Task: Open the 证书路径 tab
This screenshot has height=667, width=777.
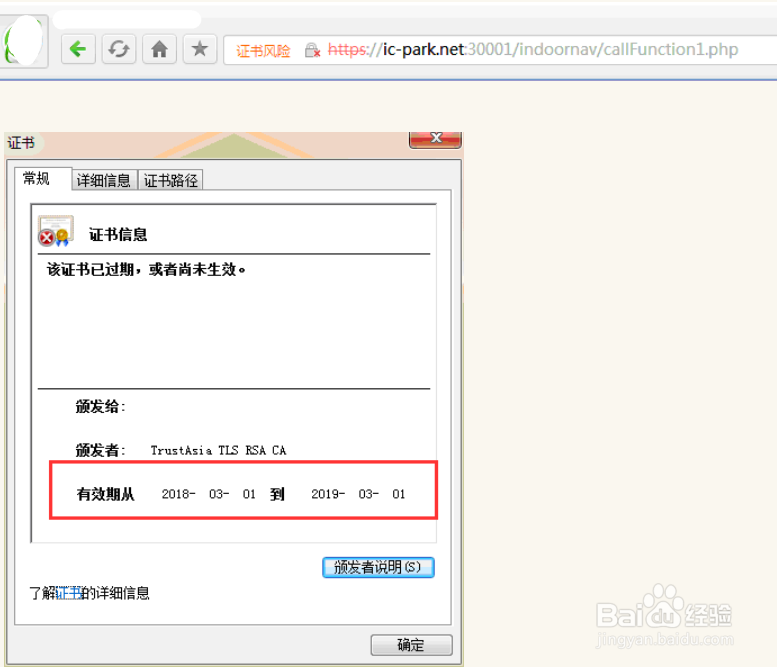Action: (x=171, y=180)
